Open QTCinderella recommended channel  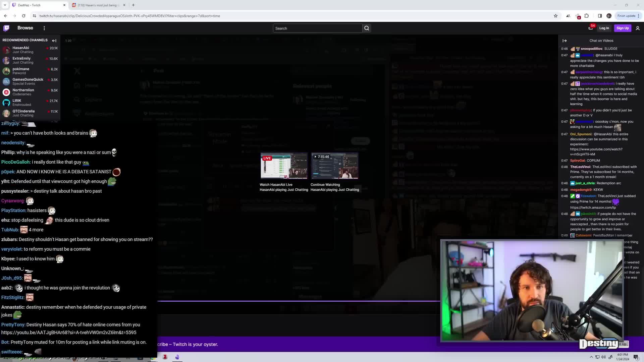tap(30, 113)
